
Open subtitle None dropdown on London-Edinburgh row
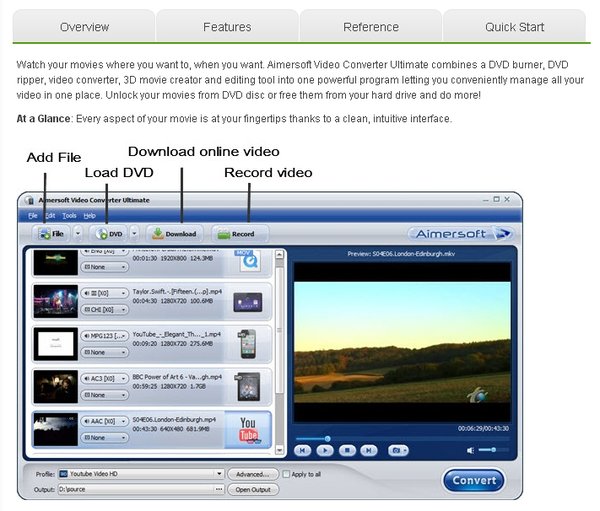[x=104, y=438]
